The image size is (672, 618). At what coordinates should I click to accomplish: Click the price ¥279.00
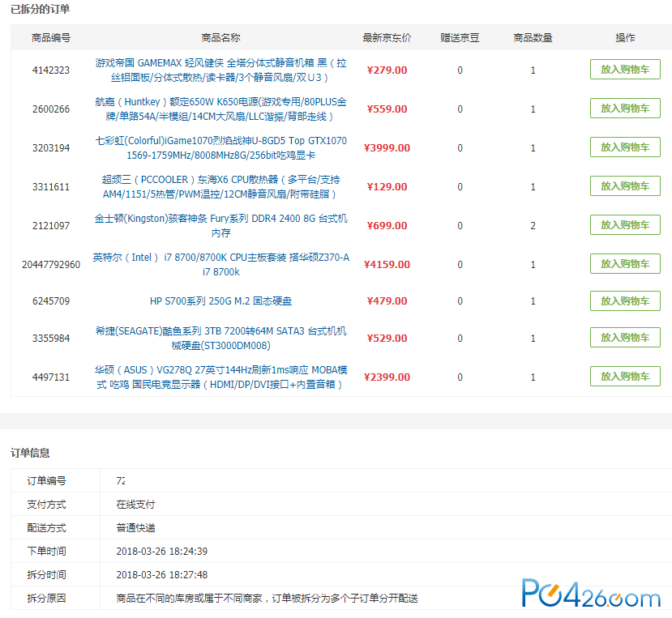[x=387, y=70]
